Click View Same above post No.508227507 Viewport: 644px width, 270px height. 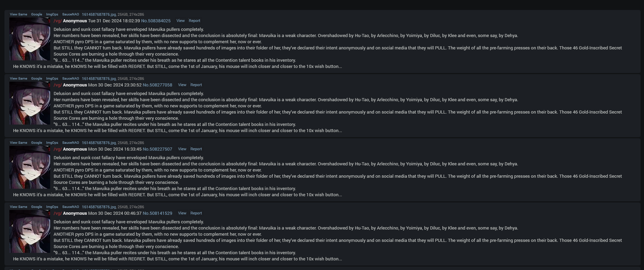pyautogui.click(x=19, y=143)
